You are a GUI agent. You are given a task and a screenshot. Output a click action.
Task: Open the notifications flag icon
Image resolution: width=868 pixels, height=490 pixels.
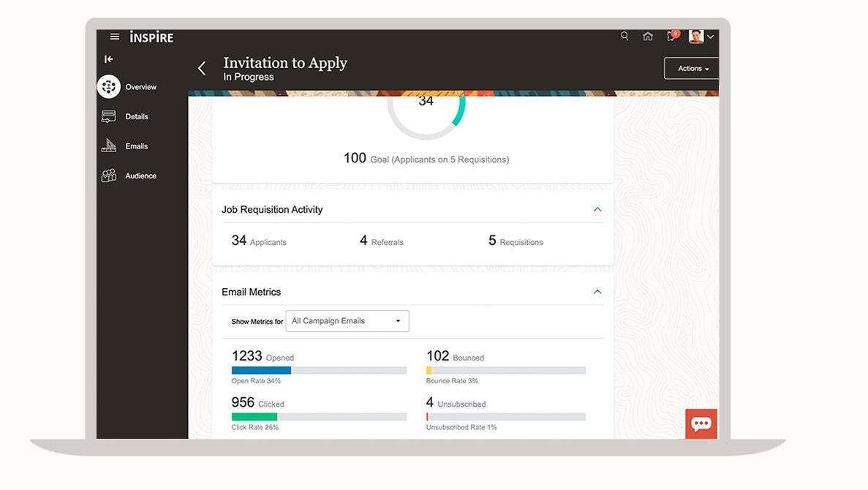pos(671,37)
